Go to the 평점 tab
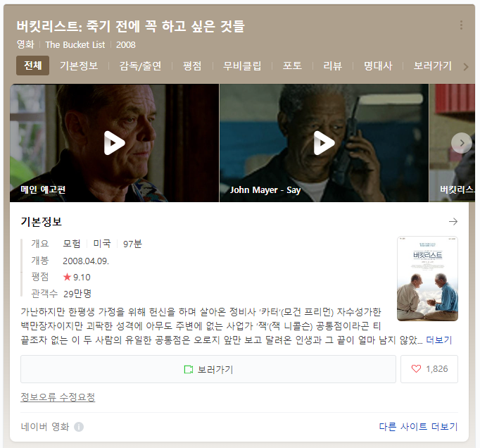 tap(192, 66)
